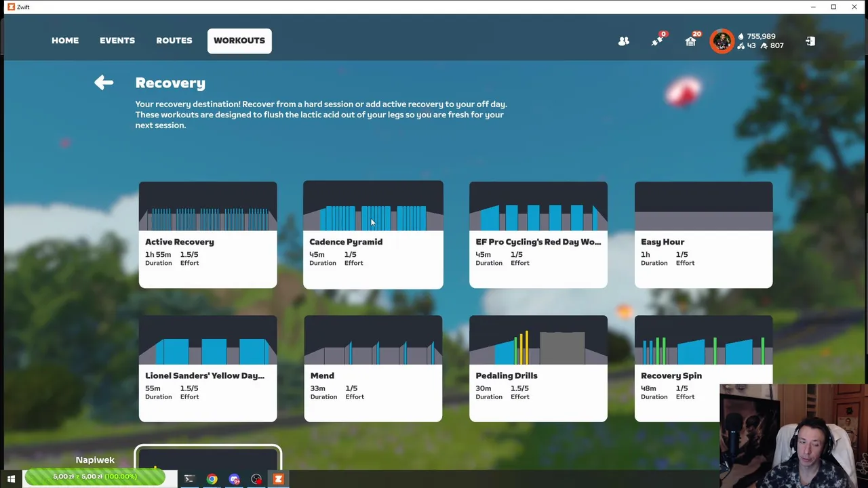Open the terminal icon in the taskbar
The width and height of the screenshot is (868, 488).
coord(189,479)
